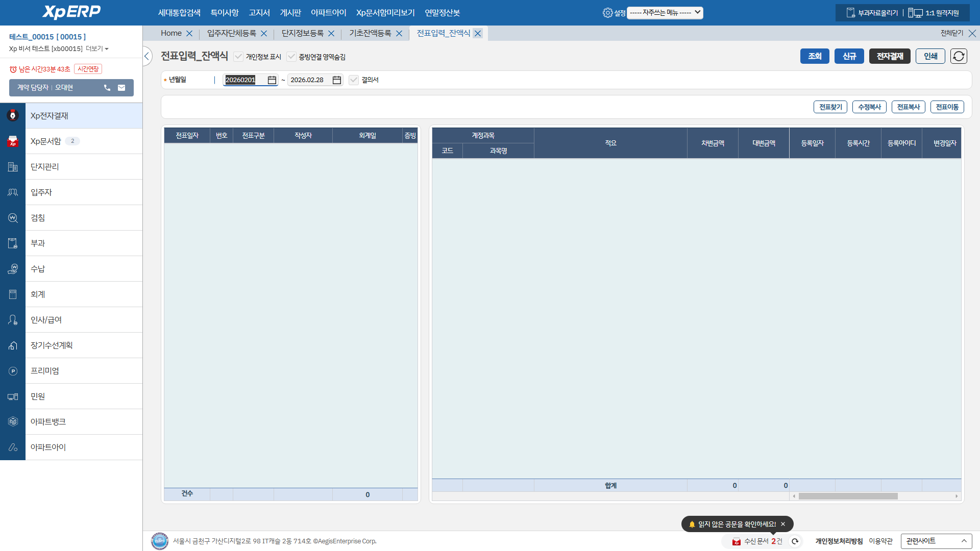Toggle the 증빙연결 영역숨김 checkbox

pyautogui.click(x=291, y=57)
